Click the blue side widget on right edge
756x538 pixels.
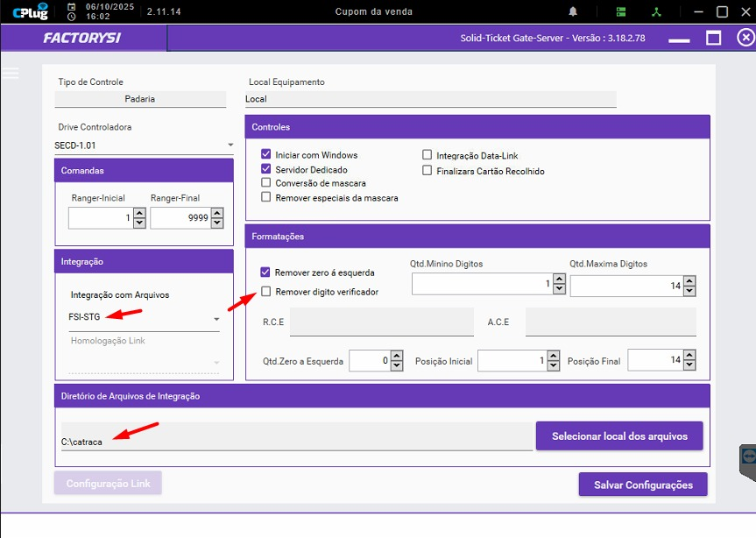pos(747,456)
